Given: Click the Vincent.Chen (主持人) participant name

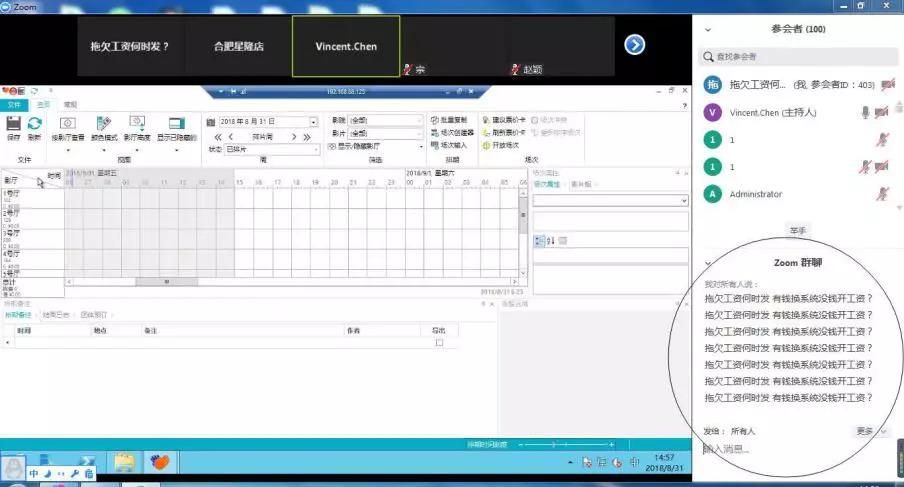Looking at the screenshot, I should point(773,112).
